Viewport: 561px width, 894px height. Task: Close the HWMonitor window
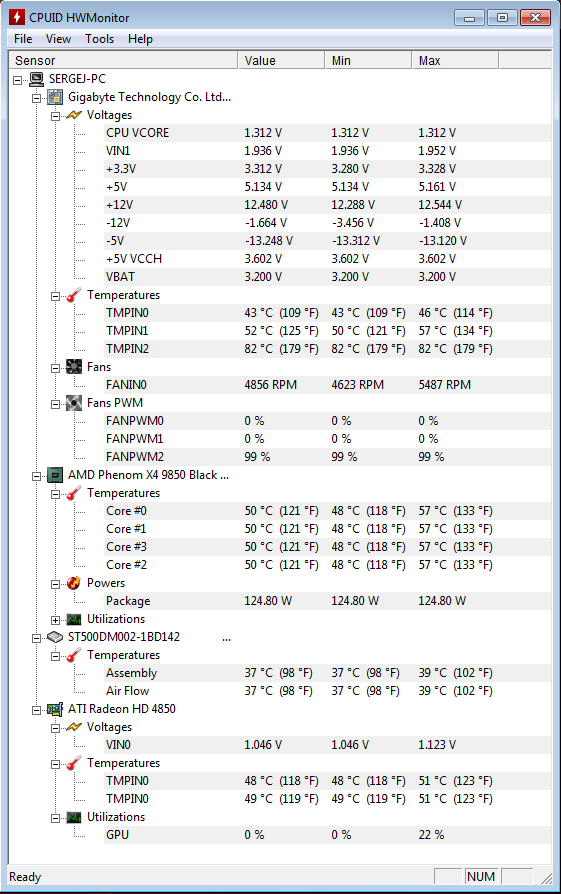pyautogui.click(x=536, y=18)
